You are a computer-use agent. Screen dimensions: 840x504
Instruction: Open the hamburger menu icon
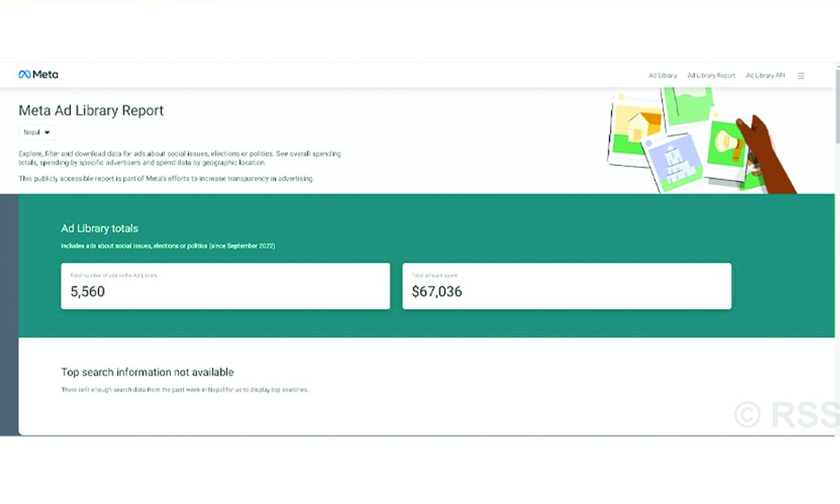[x=801, y=76]
